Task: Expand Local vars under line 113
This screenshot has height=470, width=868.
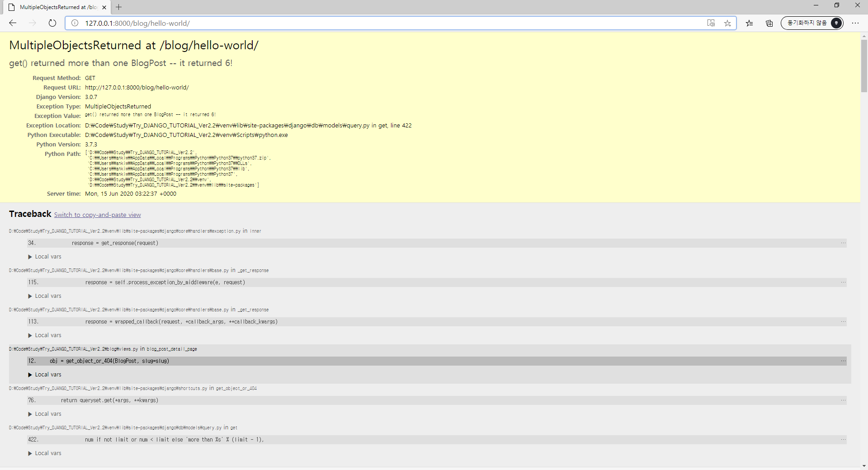Action: click(45, 335)
